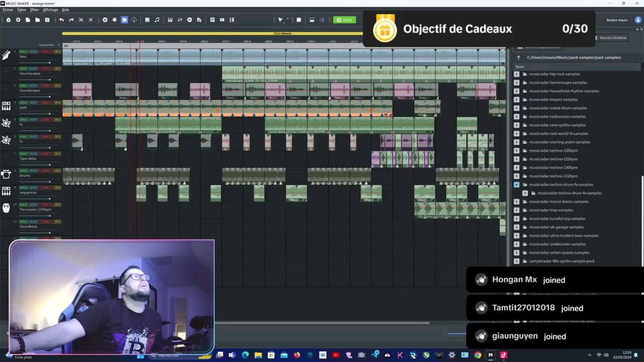Screen dimensions: 644x362
Task: Solo the sequences track
Action: coord(23,188)
